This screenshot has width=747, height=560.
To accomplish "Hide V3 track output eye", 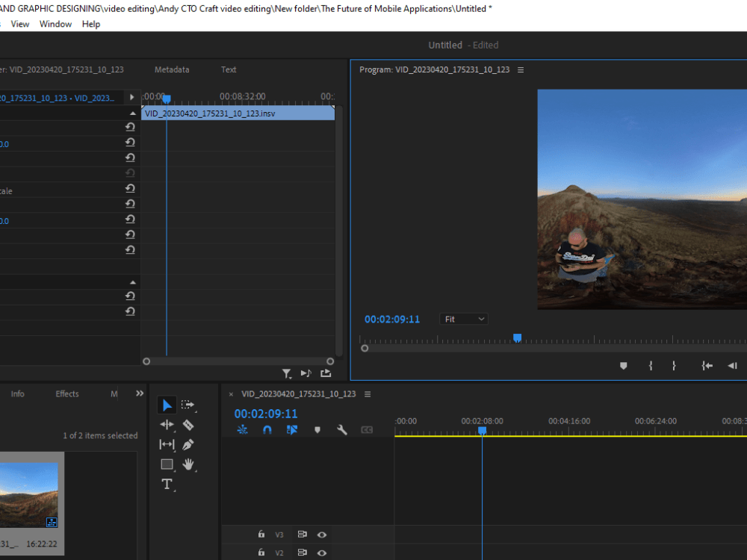I will (x=322, y=535).
